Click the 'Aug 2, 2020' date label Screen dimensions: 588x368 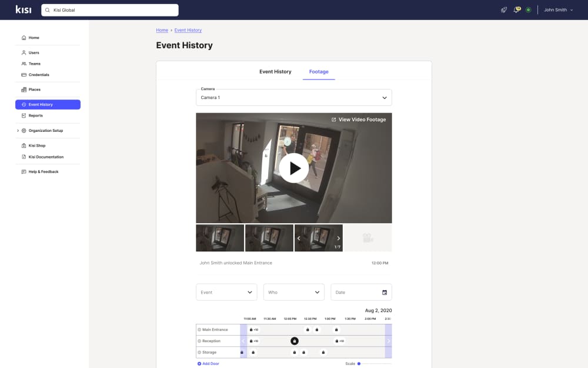pyautogui.click(x=378, y=310)
